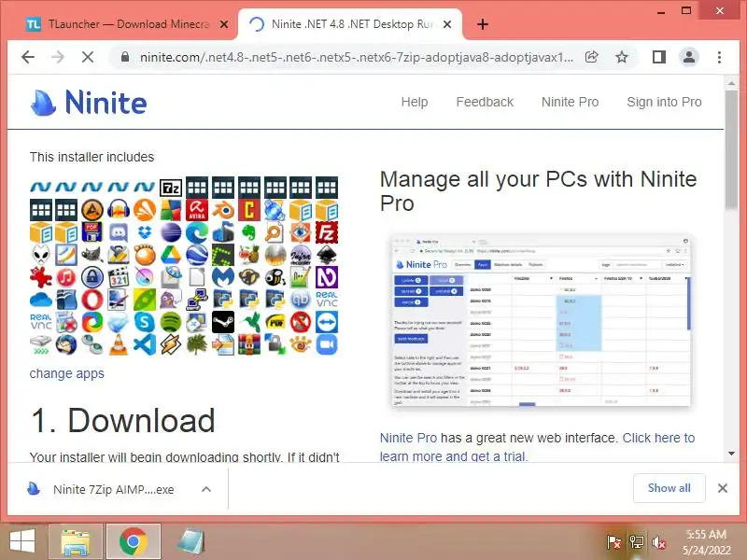
Task: Click the Google Drive triangle icon
Action: [x=171, y=255]
